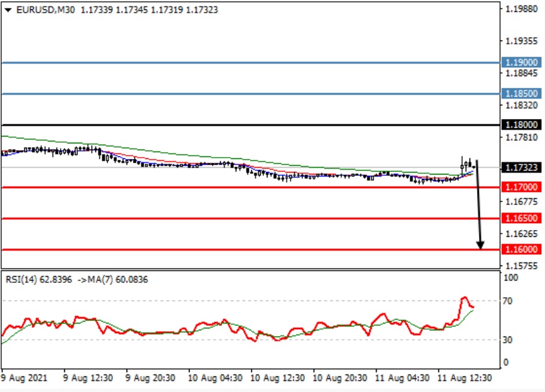Click the 11 Aug 12:30 time label
This screenshot has height=392, width=545.
(465, 378)
